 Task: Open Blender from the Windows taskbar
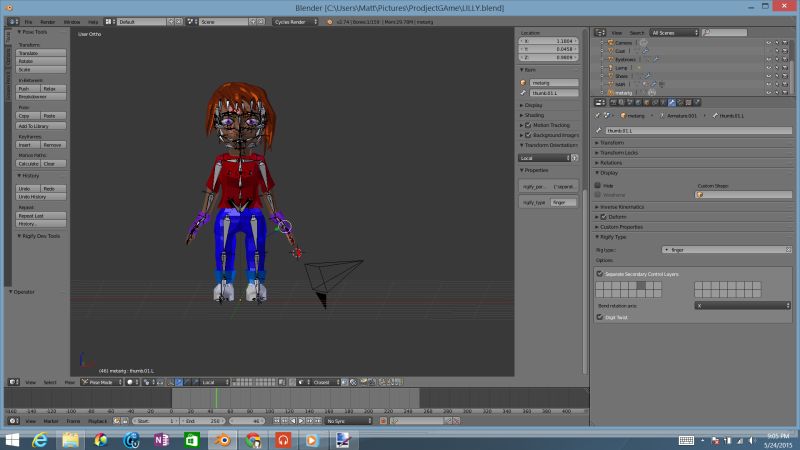point(222,440)
